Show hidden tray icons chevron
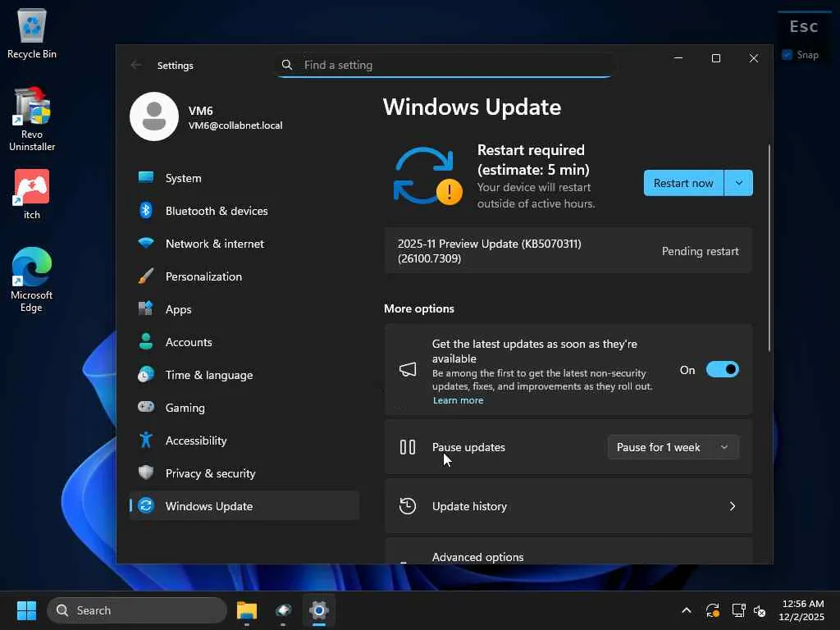Screen dimensions: 840x630 point(687,610)
